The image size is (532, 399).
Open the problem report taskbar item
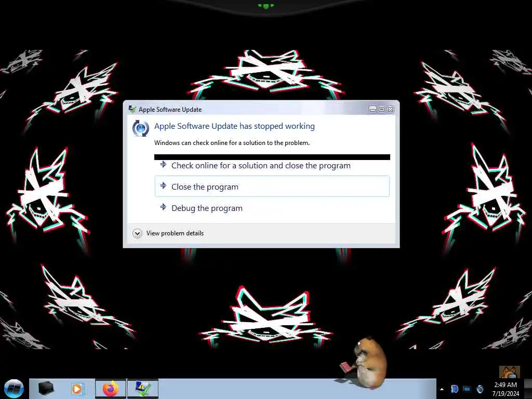[x=143, y=389]
